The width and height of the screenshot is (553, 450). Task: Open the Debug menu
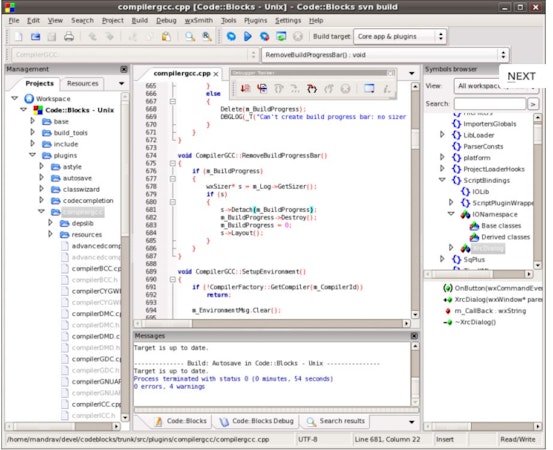[166, 20]
